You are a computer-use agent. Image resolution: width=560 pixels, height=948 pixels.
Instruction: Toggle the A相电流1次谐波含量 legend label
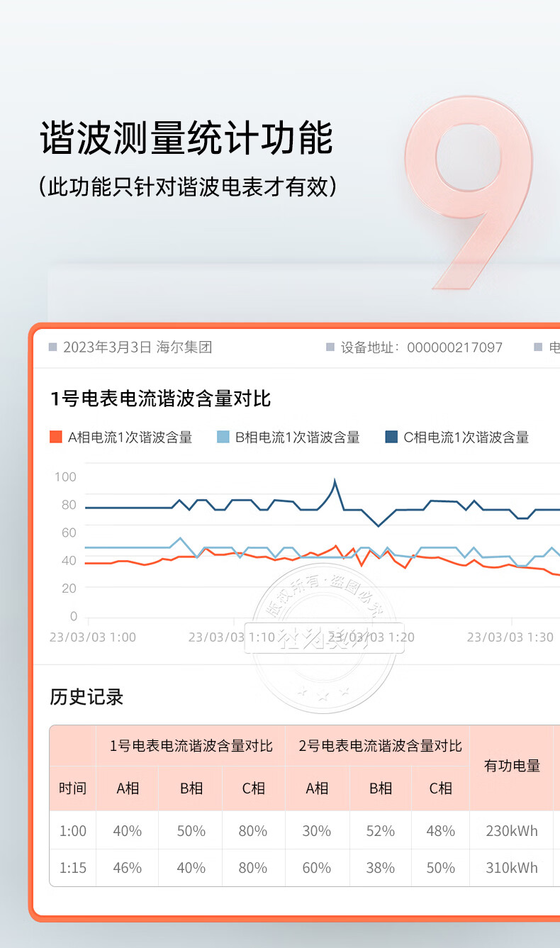click(x=130, y=437)
